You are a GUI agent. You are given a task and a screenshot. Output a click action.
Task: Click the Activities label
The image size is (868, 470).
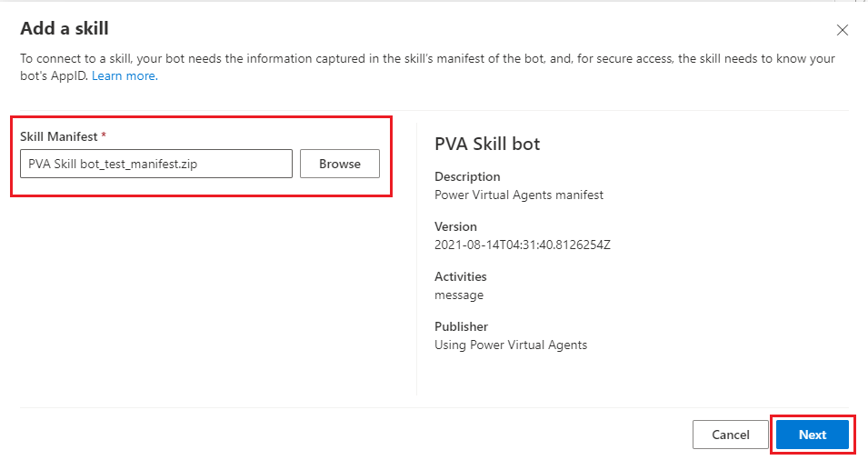point(461,276)
